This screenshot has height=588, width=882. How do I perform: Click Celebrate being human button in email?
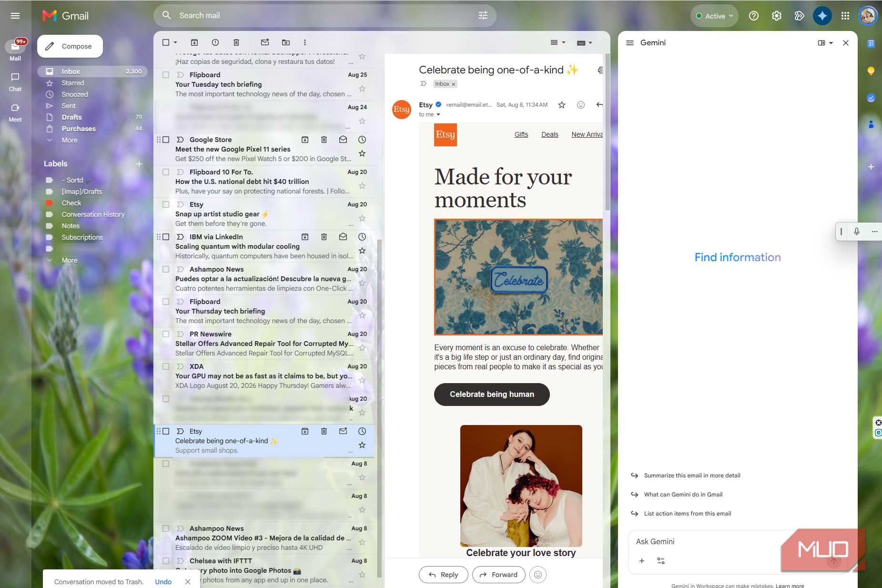[492, 395]
